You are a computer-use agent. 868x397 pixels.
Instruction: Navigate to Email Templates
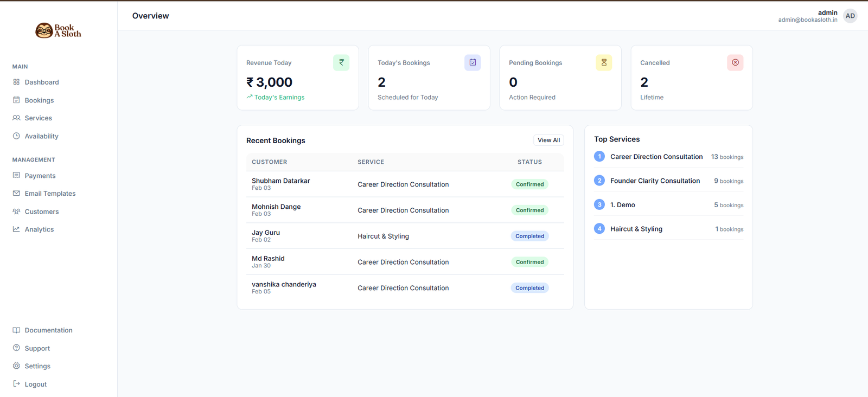pos(50,194)
